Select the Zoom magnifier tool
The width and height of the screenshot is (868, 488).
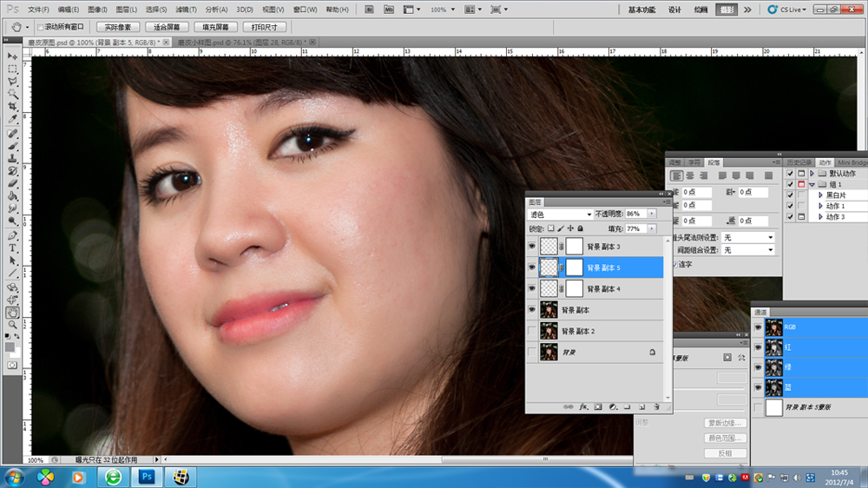13,324
